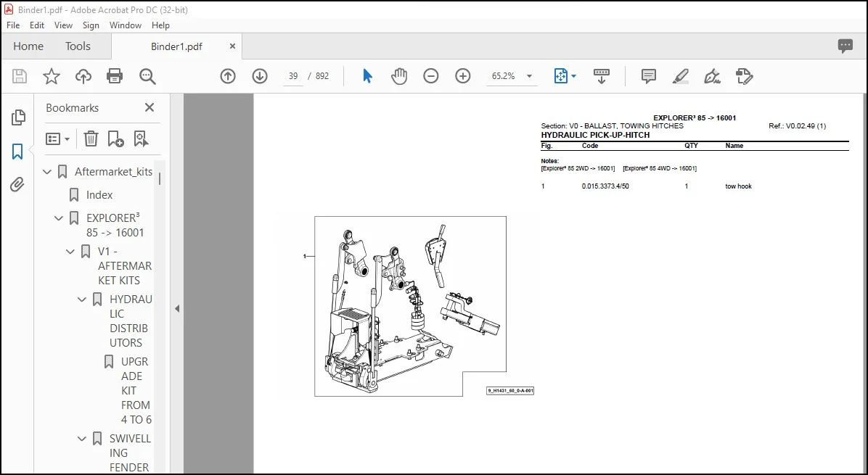Add file to starred with star icon
Viewport: 868px width, 475px height.
tap(52, 76)
